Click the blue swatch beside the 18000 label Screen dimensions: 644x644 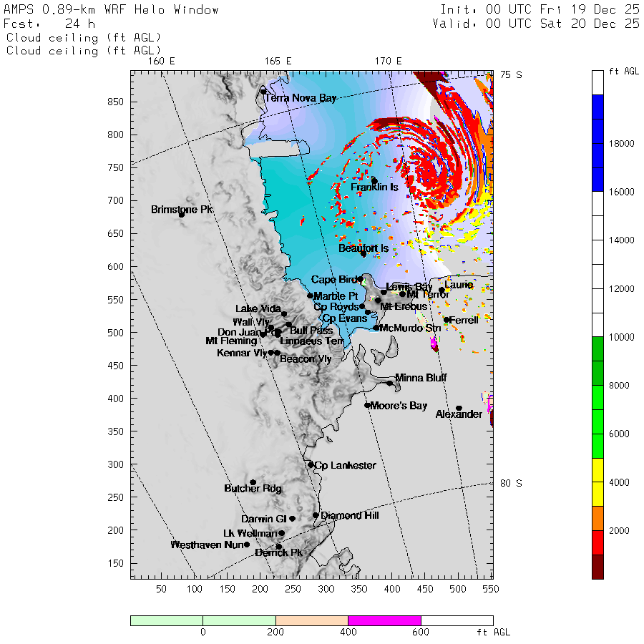tap(597, 143)
